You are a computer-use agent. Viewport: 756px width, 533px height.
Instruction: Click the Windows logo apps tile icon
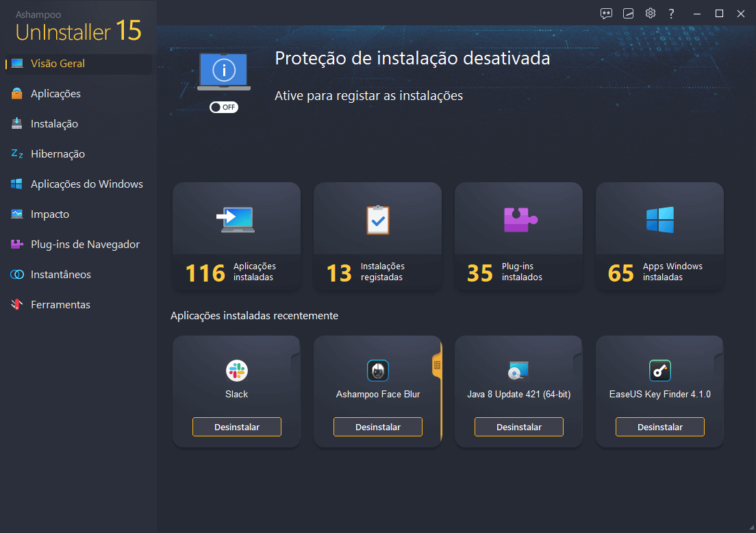[660, 219]
